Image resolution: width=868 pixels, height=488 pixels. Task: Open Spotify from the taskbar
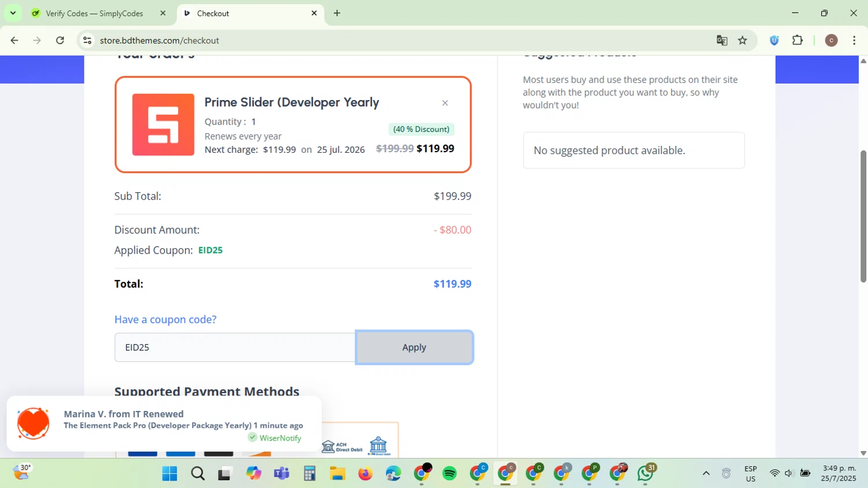click(x=450, y=474)
